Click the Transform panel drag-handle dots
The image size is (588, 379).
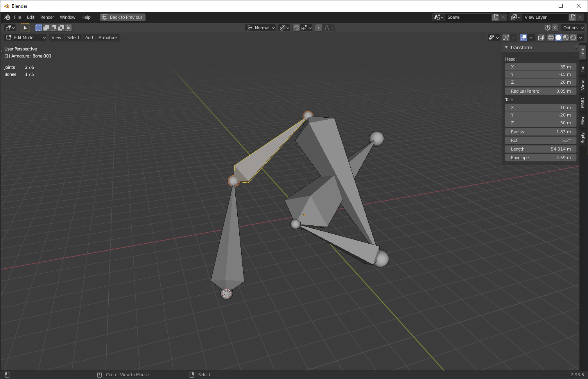pyautogui.click(x=574, y=47)
